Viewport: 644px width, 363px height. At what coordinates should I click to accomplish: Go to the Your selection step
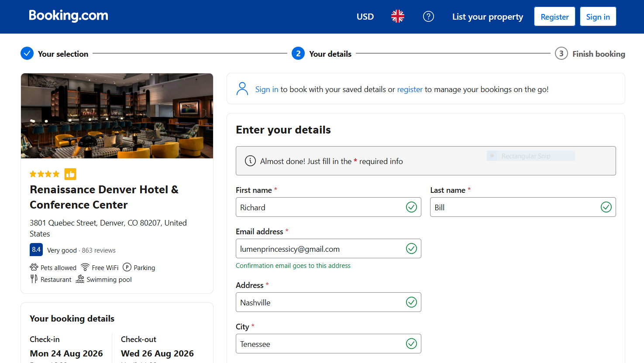63,54
